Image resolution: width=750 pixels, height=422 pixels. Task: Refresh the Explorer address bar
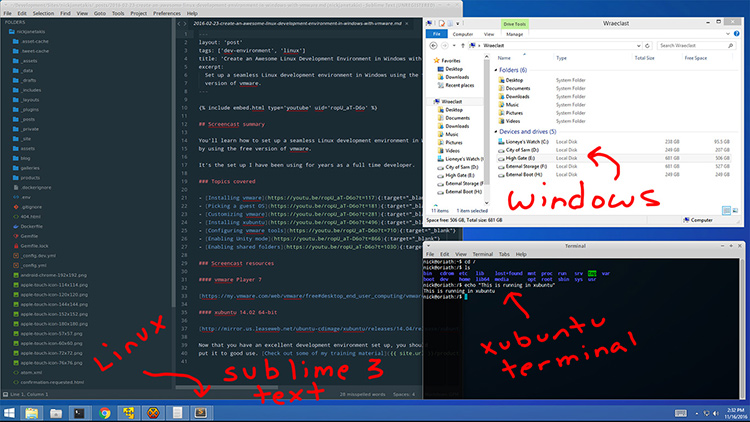pos(647,45)
